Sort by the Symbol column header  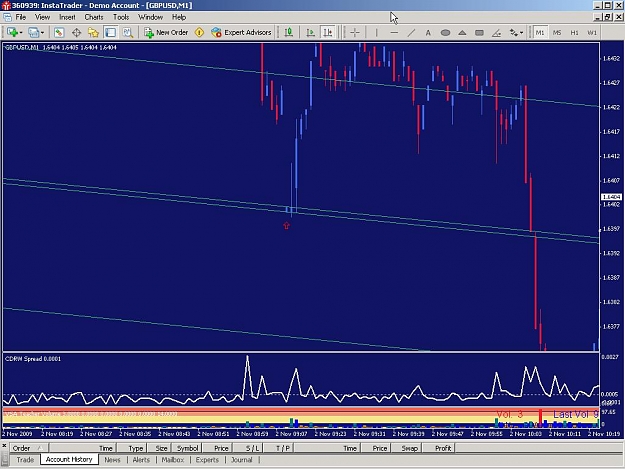185,448
